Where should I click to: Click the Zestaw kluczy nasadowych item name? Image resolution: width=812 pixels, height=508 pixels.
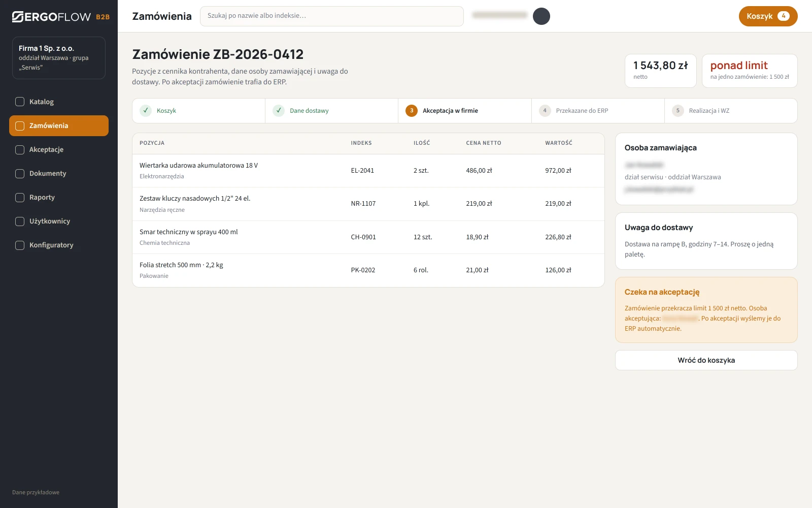pos(195,199)
